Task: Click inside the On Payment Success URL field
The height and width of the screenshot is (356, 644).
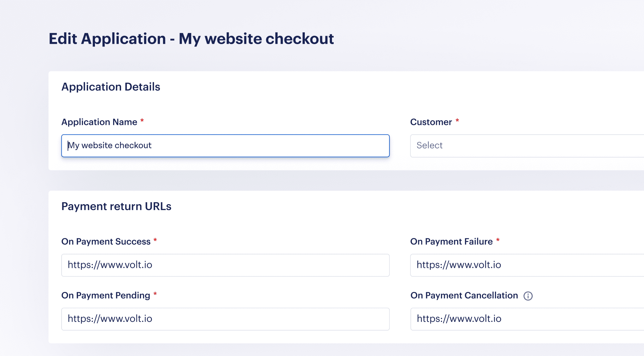Action: tap(225, 265)
